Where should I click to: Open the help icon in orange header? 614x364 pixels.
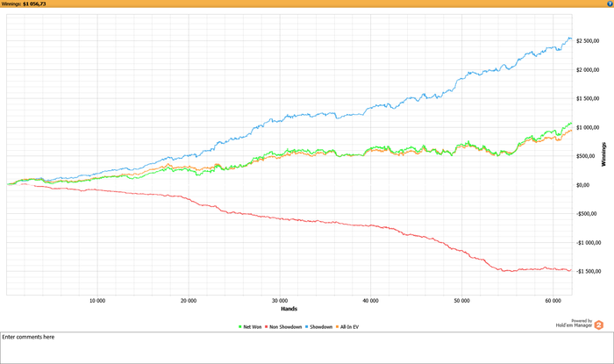(610, 4)
